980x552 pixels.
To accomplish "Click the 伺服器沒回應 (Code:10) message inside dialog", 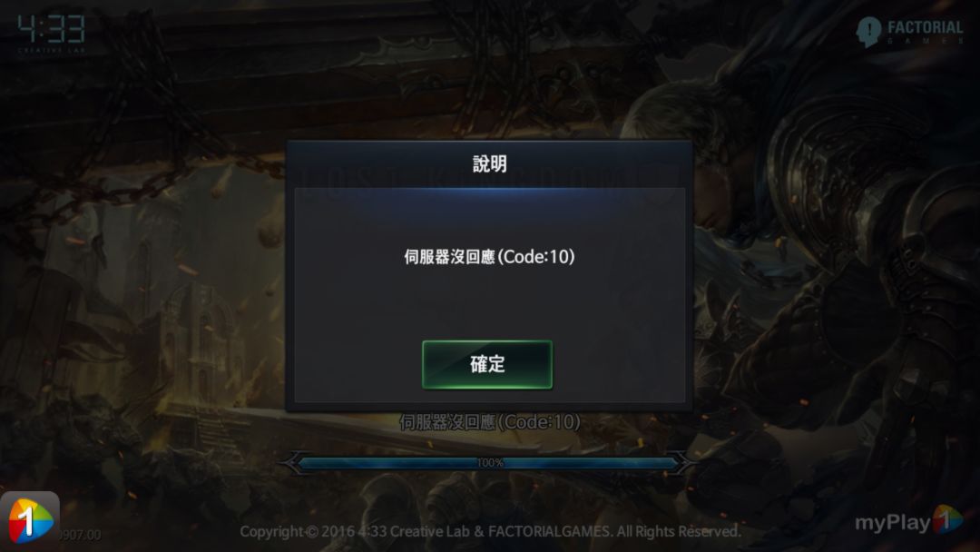I will tap(489, 256).
